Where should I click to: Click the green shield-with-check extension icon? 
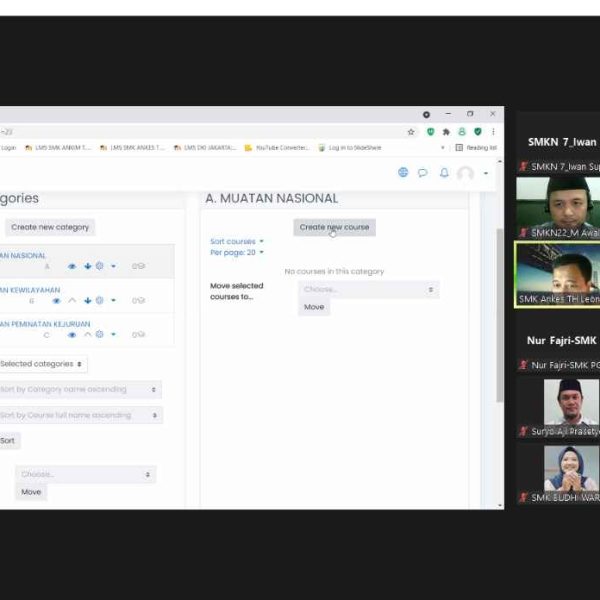coord(478,132)
